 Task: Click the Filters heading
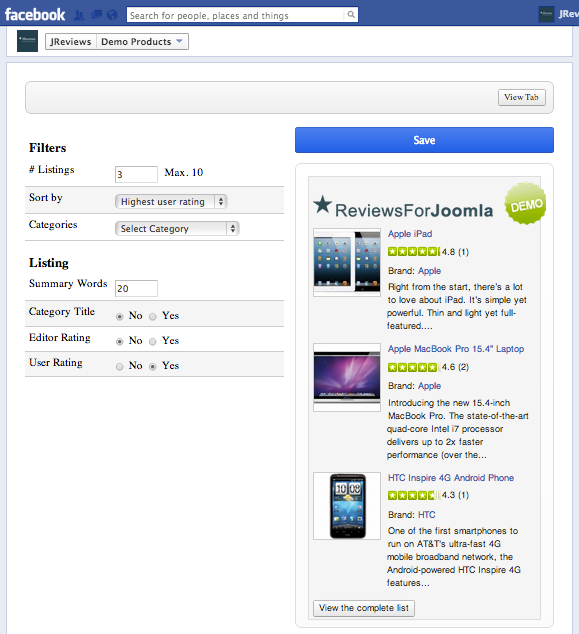(47, 148)
